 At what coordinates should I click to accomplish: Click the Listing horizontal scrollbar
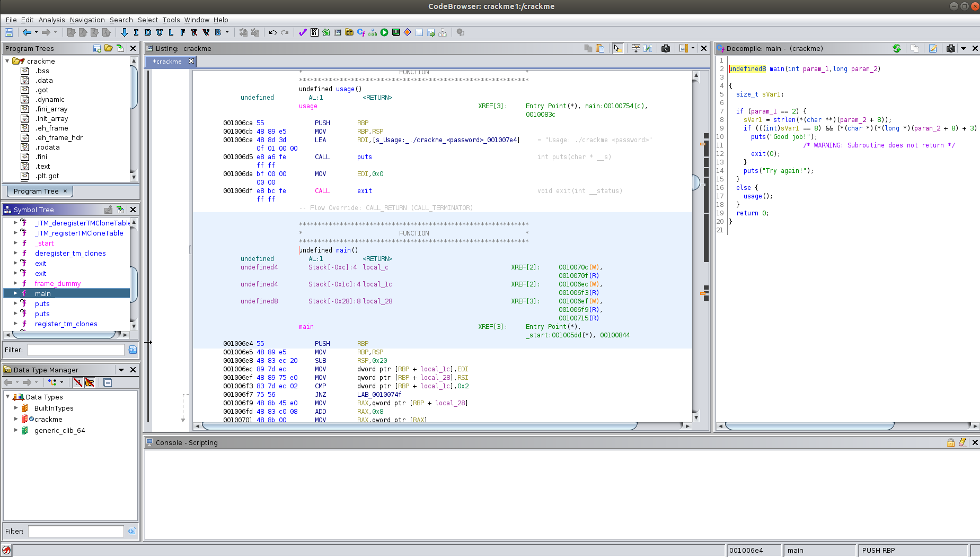pos(420,425)
